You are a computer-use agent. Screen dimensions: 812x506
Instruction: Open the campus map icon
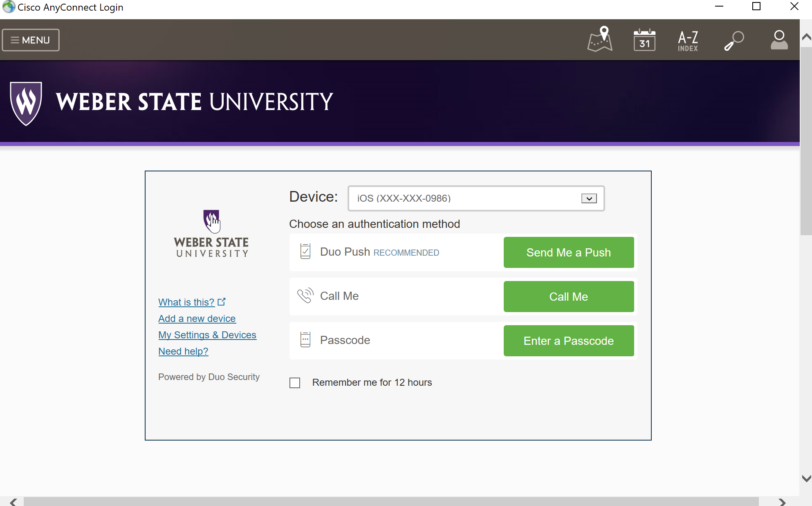[x=600, y=40]
